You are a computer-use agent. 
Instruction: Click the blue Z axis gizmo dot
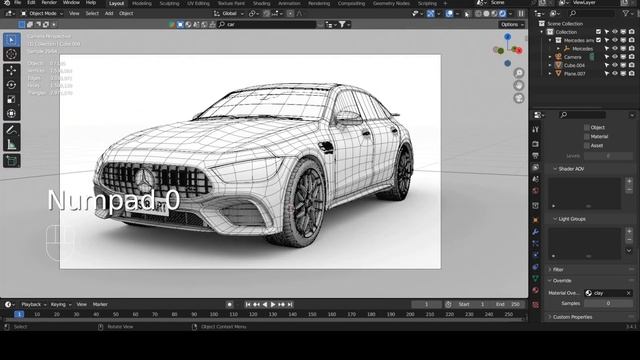tap(507, 37)
